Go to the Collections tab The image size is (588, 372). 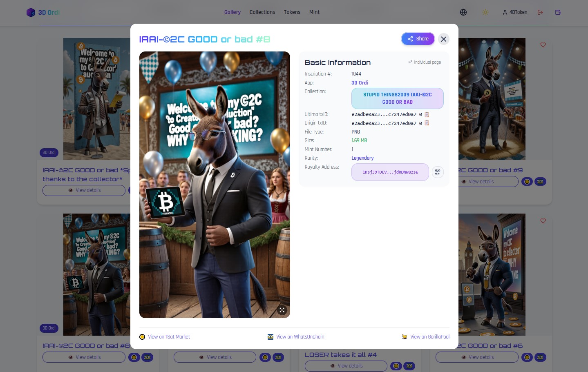coord(262,12)
